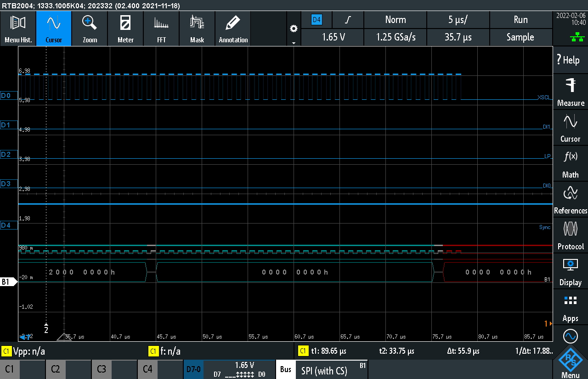Select the D4 trigger source box
The width and height of the screenshot is (588, 379).
click(x=317, y=20)
